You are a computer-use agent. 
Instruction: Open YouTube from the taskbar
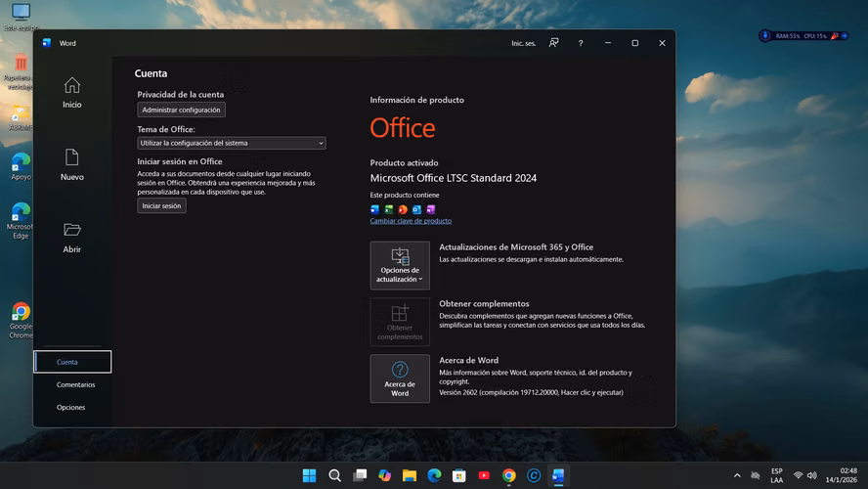coord(484,475)
